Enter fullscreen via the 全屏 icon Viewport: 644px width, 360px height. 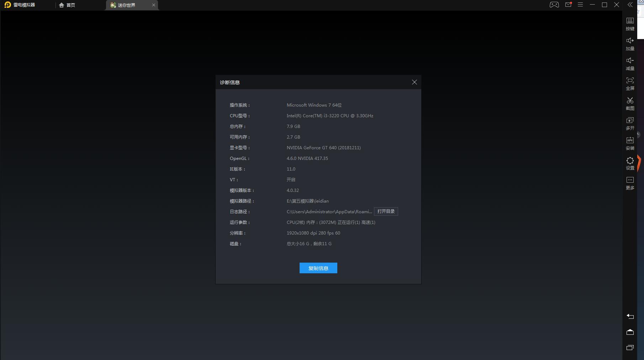click(630, 83)
